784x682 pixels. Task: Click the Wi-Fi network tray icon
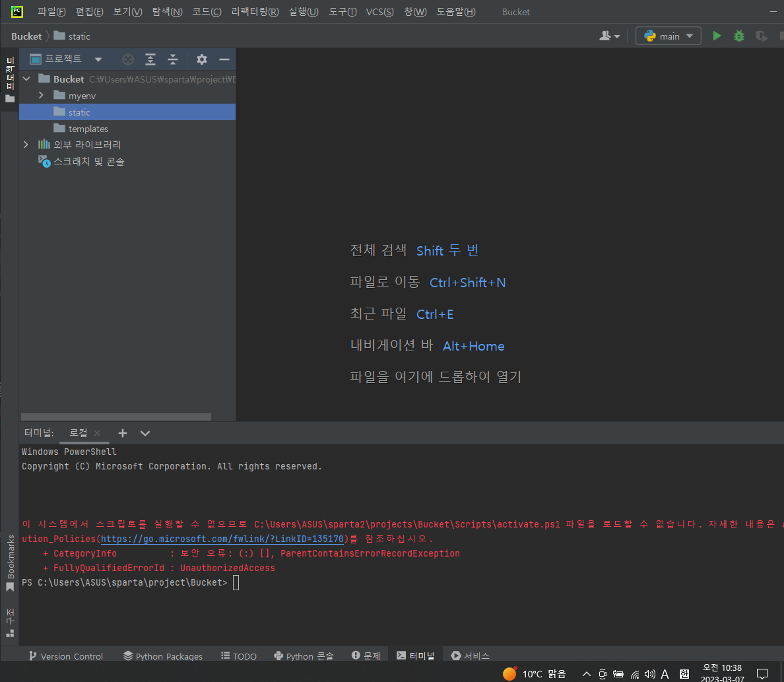coord(634,674)
